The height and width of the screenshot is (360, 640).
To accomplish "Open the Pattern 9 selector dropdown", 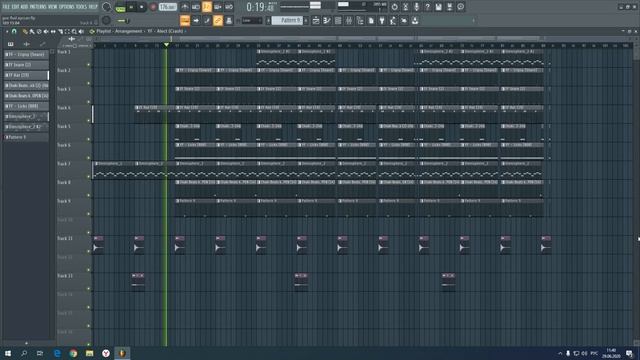I will coord(287,20).
